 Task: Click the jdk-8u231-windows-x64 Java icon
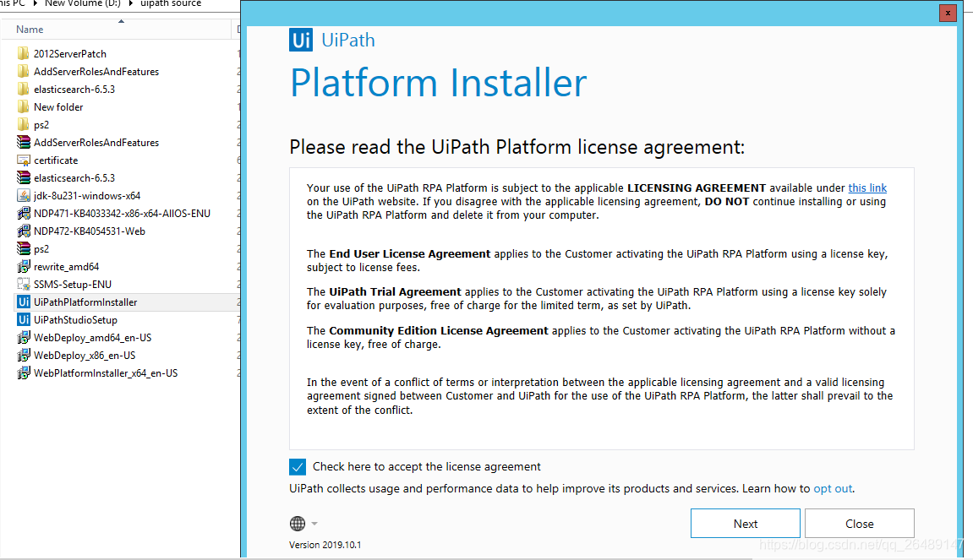(x=24, y=195)
